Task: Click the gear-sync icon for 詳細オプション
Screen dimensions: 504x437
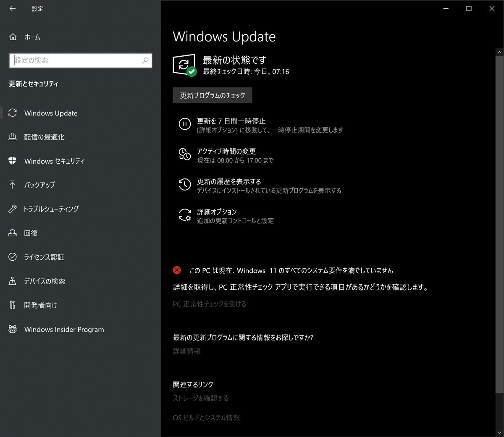Action: point(185,215)
